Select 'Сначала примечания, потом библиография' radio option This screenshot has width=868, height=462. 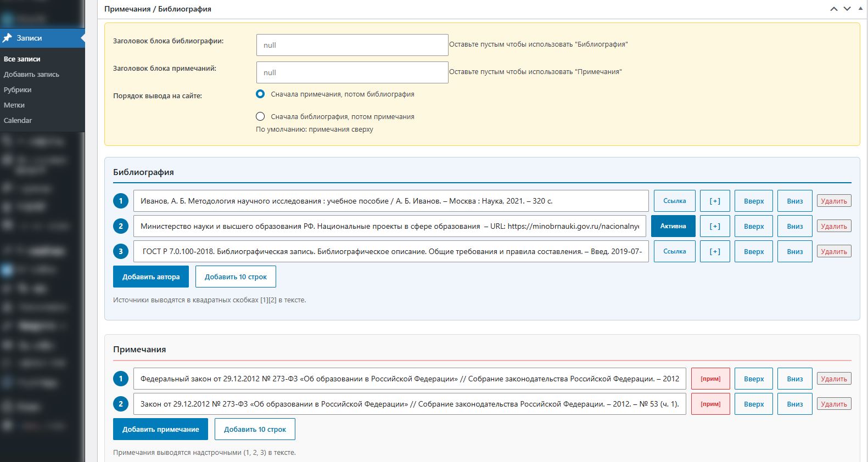(260, 94)
